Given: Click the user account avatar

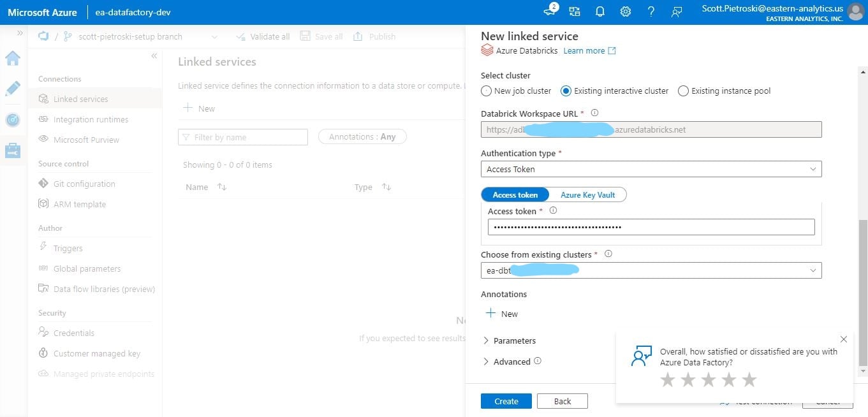Looking at the screenshot, I should tap(856, 11).
